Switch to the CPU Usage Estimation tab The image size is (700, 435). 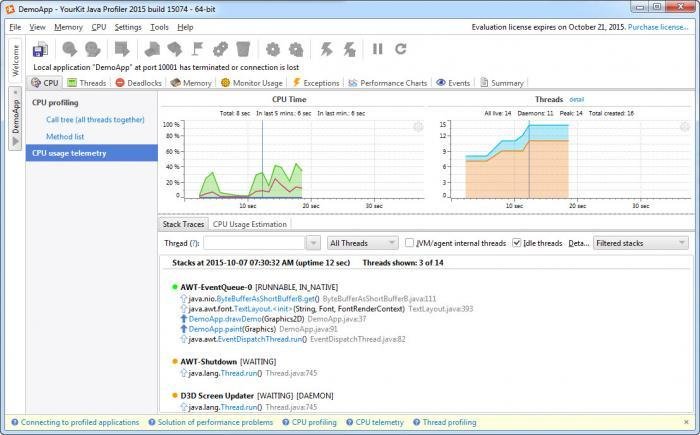coord(250,224)
